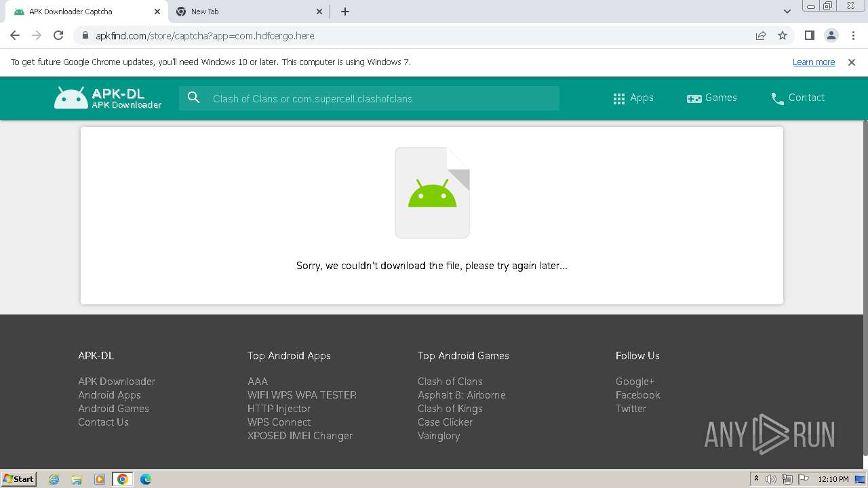Open the AAA app link
This screenshot has height=488, width=868.
coord(258,381)
